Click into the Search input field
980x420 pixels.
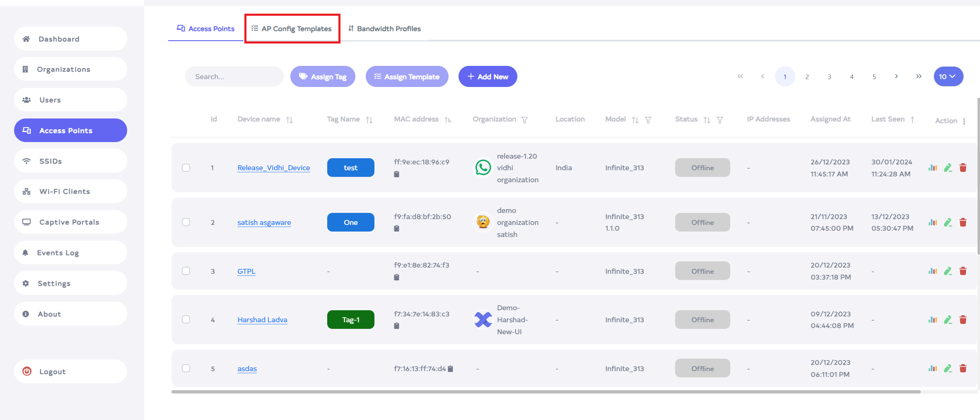tap(234, 77)
